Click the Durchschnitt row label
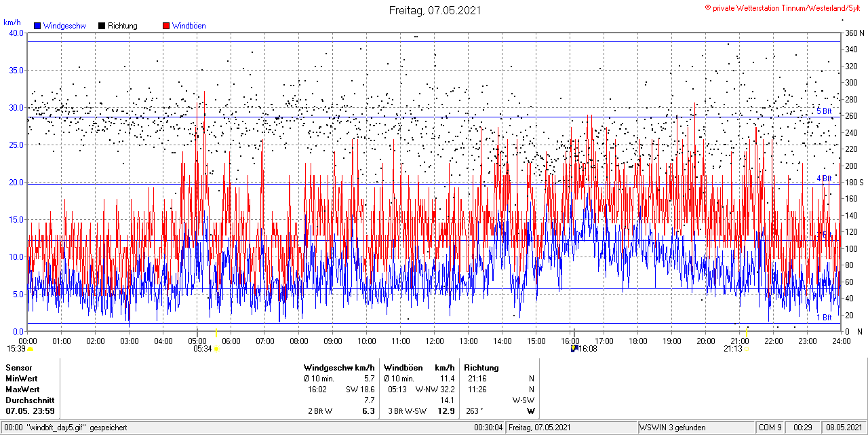This screenshot has width=868, height=435. (28, 400)
